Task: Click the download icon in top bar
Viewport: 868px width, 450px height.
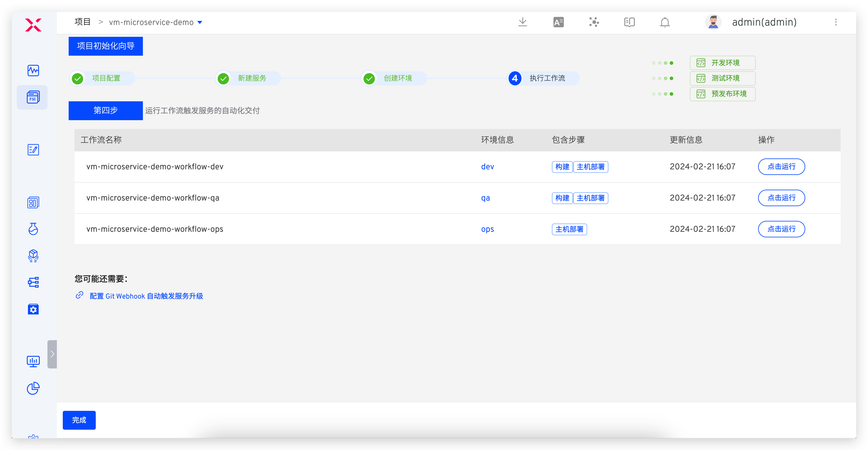Action: 523,22
